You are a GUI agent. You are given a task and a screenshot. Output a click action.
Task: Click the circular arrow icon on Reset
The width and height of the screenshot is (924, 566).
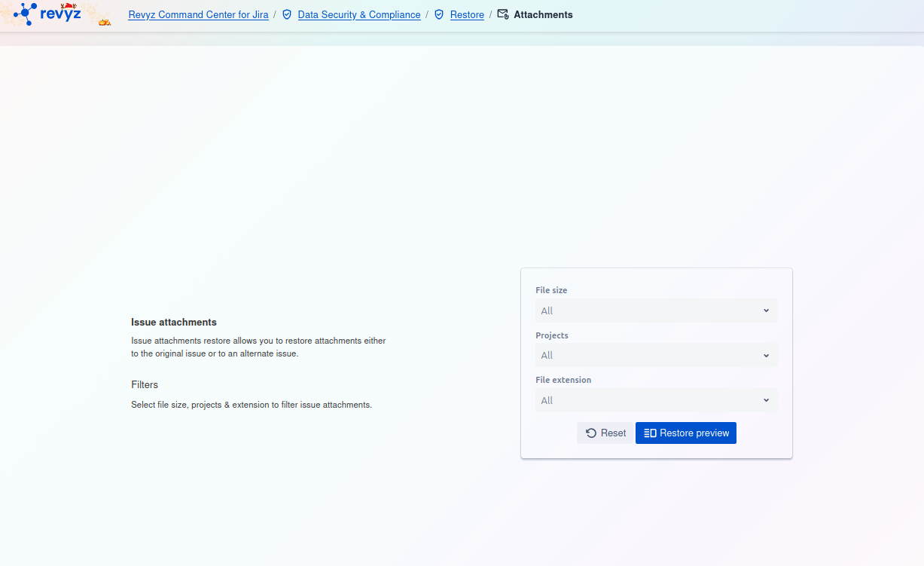pos(591,433)
